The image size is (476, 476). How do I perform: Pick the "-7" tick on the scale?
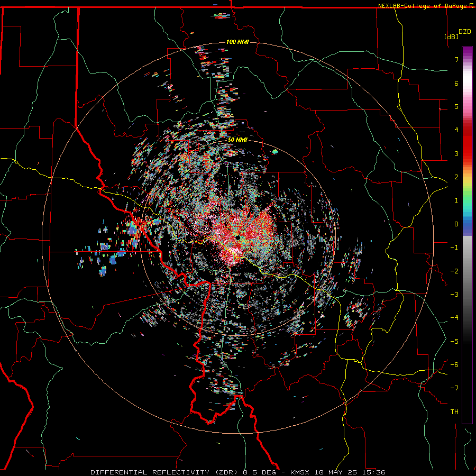click(454, 388)
